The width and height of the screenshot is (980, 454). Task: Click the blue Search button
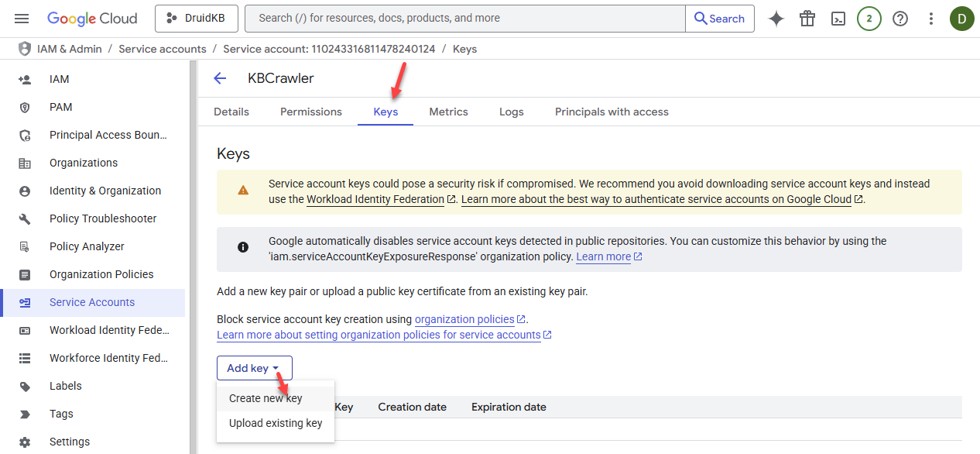[720, 19]
